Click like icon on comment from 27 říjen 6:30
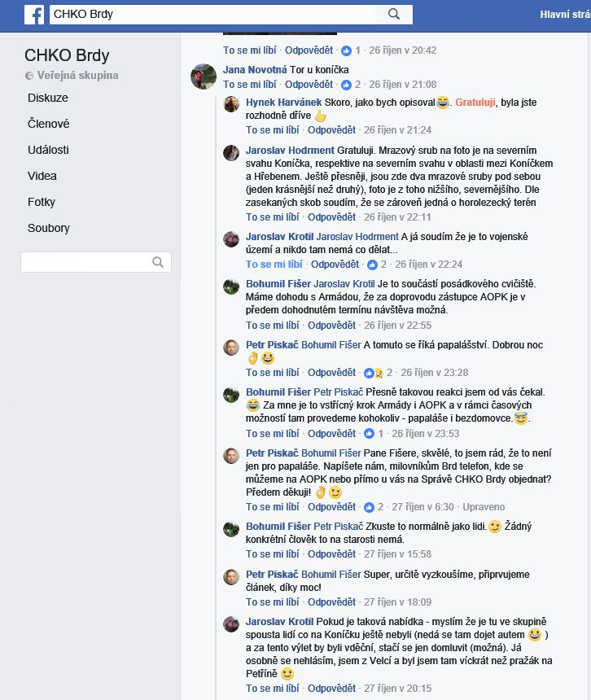Image resolution: width=591 pixels, height=700 pixels. (369, 507)
